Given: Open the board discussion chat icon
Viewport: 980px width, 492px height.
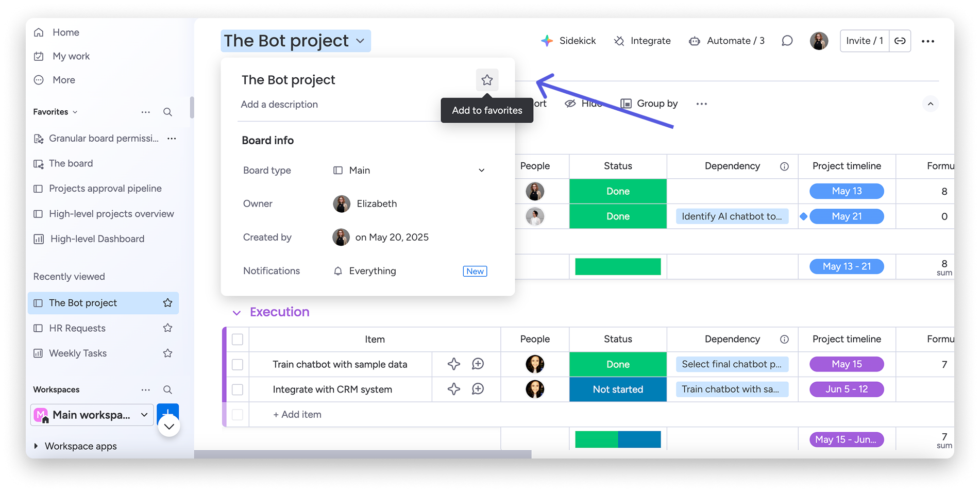Looking at the screenshot, I should [787, 41].
